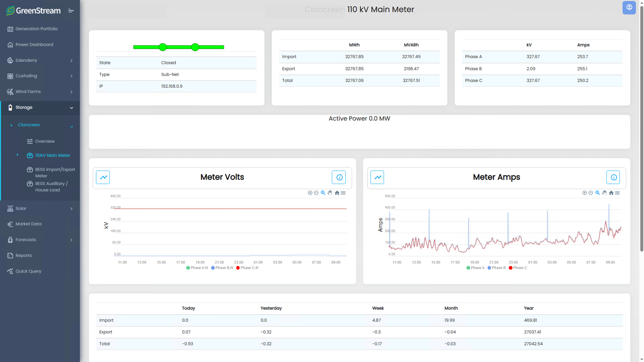The width and height of the screenshot is (644, 362).
Task: Expand the Forecasts menu
Action: [40, 240]
